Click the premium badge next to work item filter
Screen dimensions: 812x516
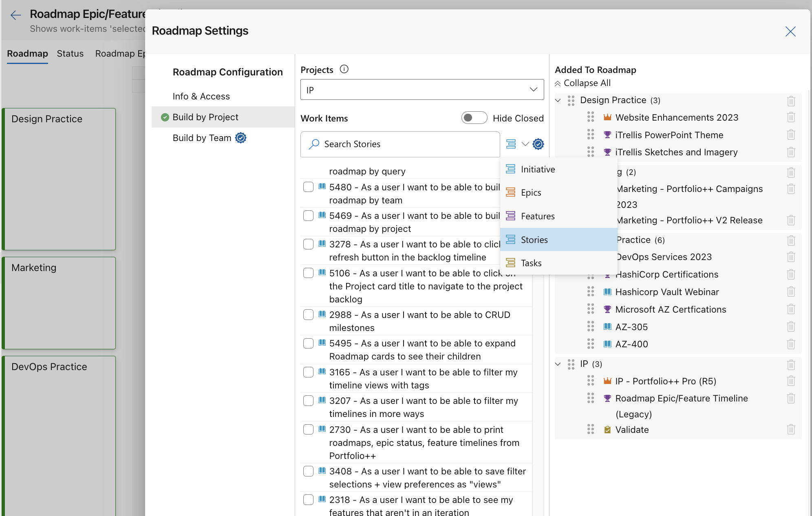coord(538,144)
